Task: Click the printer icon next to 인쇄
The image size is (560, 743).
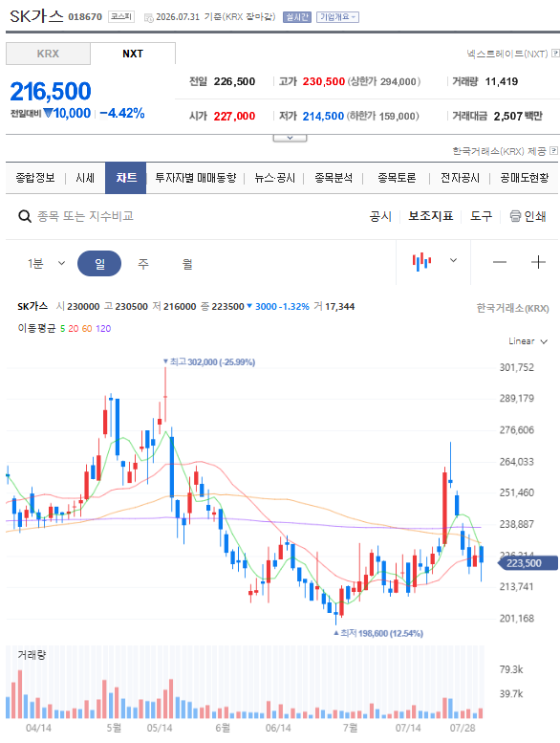Action: [x=515, y=216]
